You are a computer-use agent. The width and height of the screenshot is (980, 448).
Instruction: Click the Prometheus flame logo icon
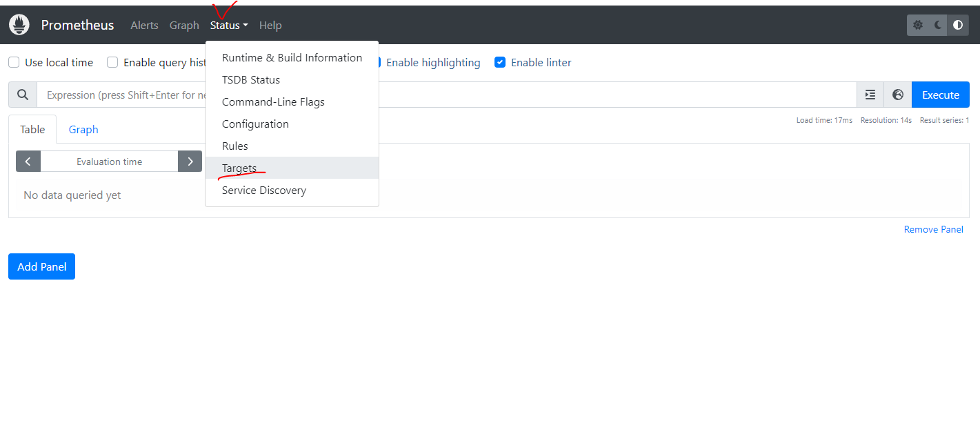(x=19, y=25)
